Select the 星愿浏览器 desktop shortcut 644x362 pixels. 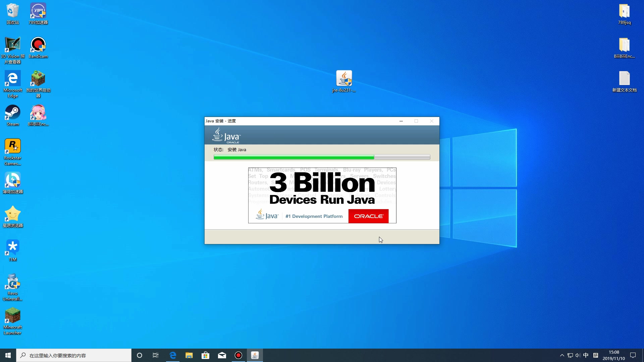coord(13,217)
